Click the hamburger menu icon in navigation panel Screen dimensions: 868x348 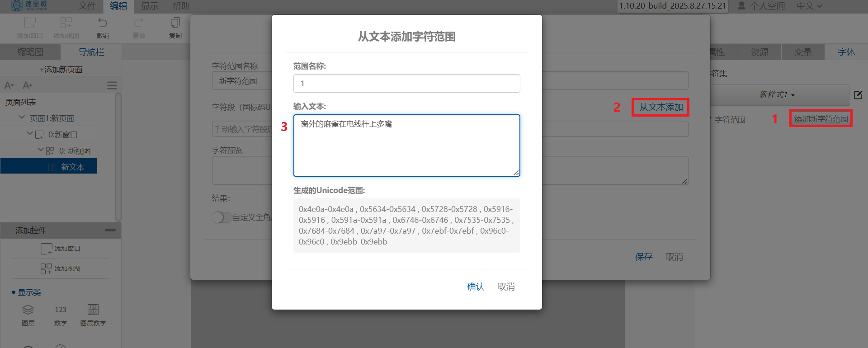click(112, 85)
